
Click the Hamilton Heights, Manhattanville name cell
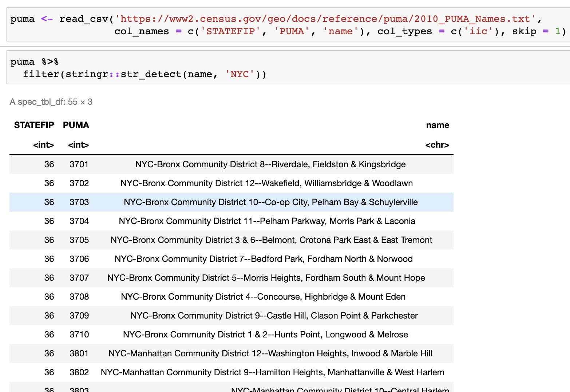[x=272, y=372]
